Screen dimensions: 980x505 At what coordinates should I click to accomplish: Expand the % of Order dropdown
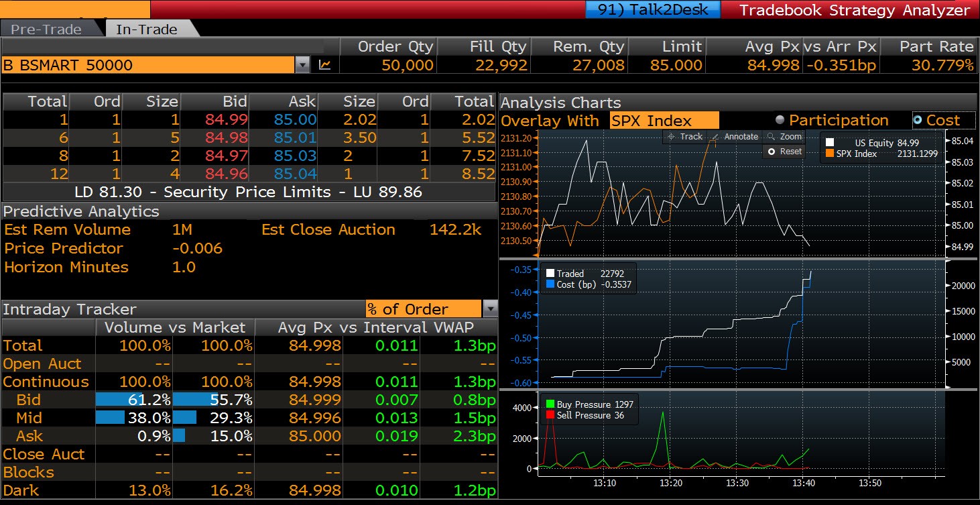pyautogui.click(x=490, y=309)
